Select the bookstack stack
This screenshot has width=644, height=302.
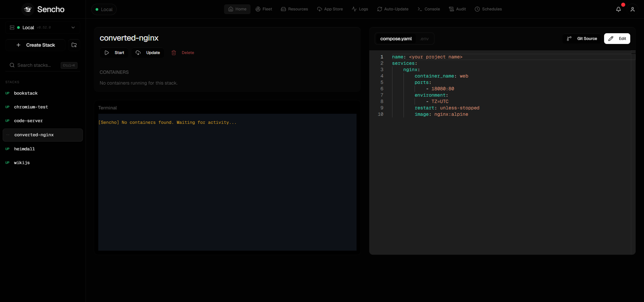coord(43,93)
